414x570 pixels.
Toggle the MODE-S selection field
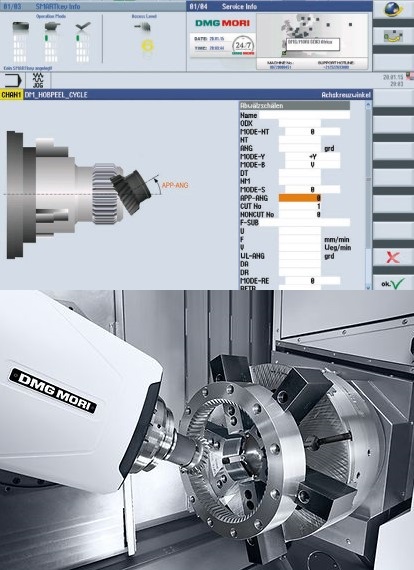(312, 189)
